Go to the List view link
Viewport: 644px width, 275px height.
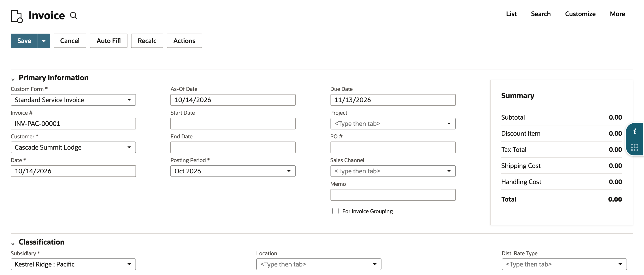[511, 14]
